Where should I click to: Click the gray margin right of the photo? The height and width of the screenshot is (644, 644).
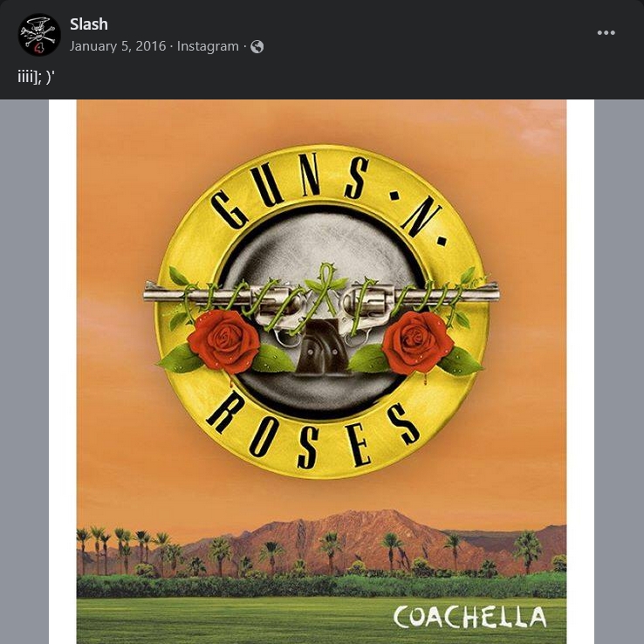(619, 372)
